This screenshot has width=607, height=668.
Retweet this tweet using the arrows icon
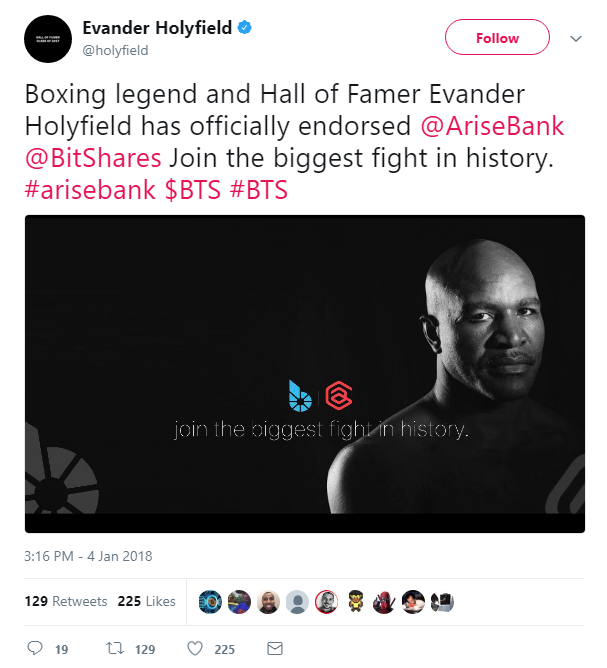114,648
